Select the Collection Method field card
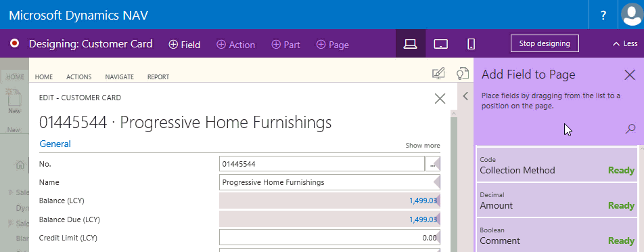The image size is (644, 252). [x=557, y=165]
